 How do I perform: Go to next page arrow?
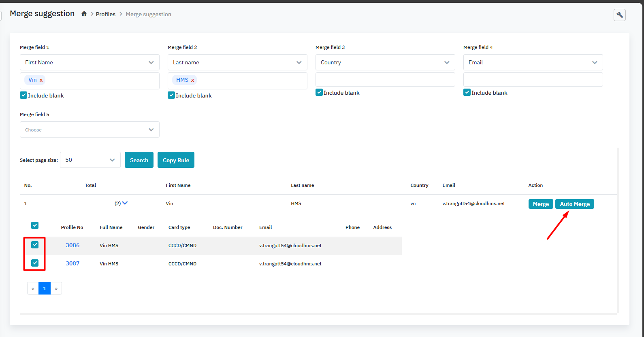tap(56, 288)
